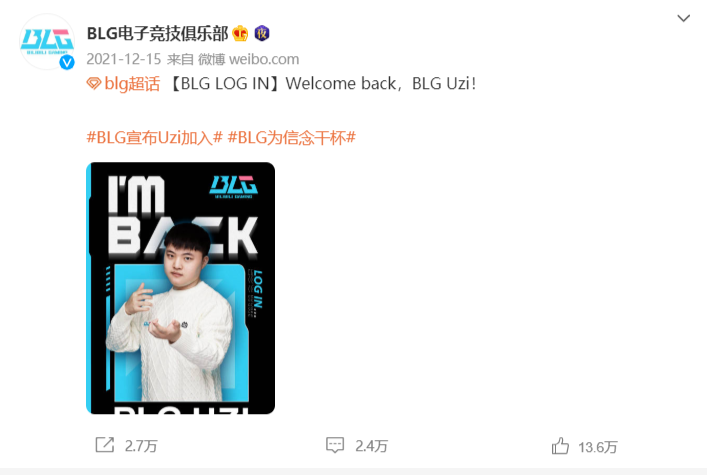Like the post with thumbs-up icon

(x=560, y=446)
